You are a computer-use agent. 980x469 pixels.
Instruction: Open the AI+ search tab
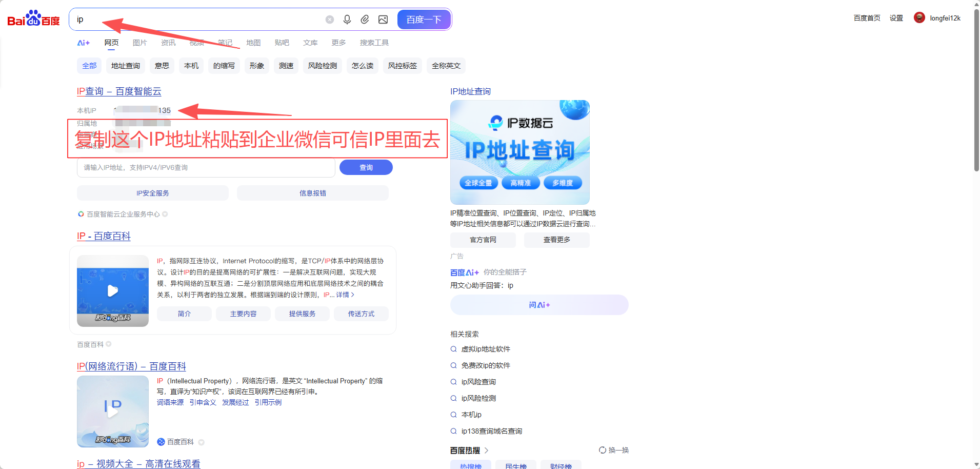tap(84, 43)
